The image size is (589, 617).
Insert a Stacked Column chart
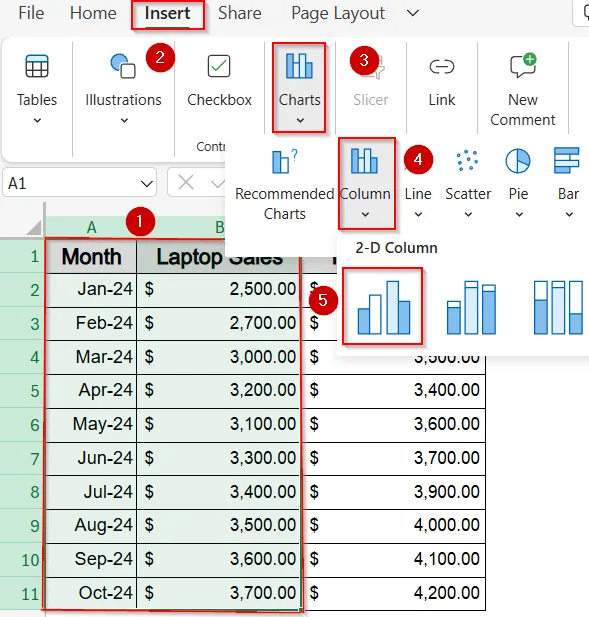[x=471, y=307]
